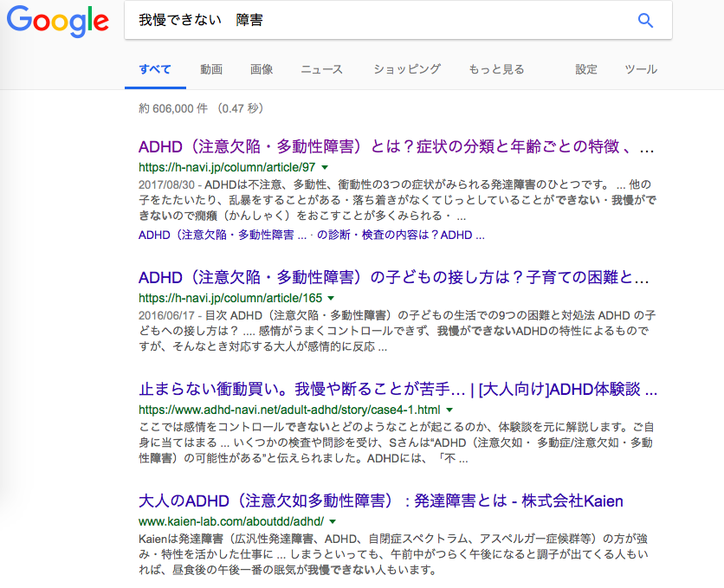This screenshot has height=588, width=724.
Task: Select the すべて tab
Action: pos(155,69)
